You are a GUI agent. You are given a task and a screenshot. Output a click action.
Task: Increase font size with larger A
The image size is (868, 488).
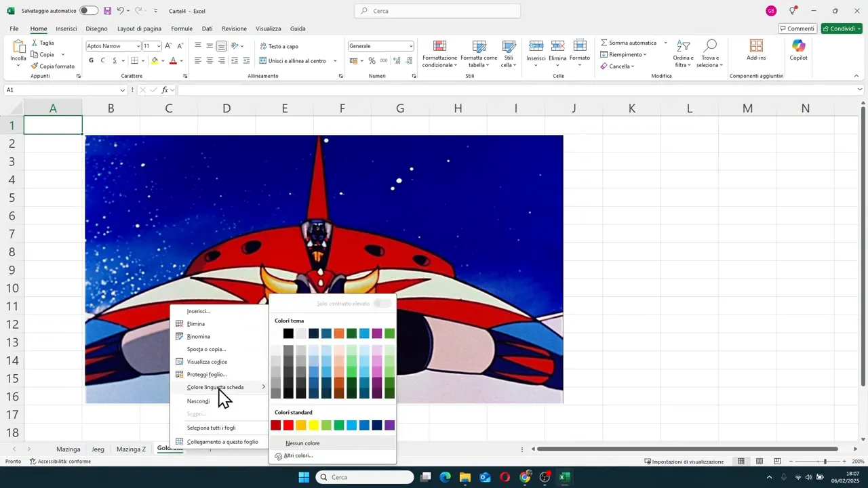[169, 46]
